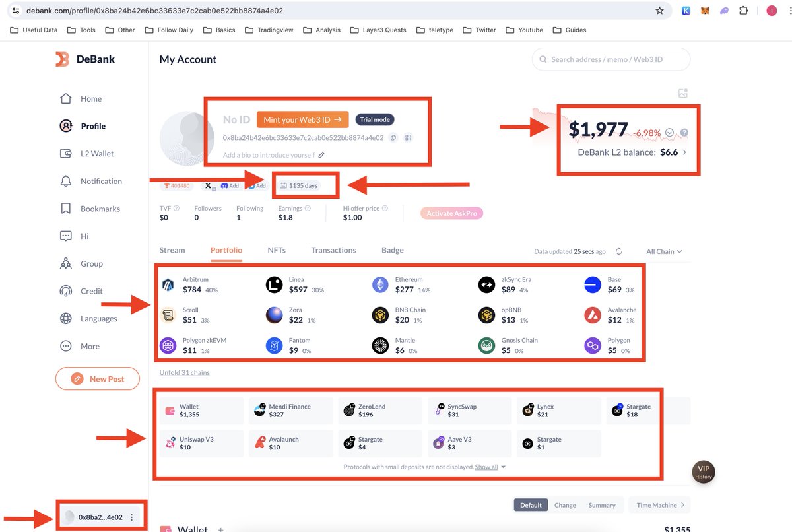Filter by Base chain $69
The height and width of the screenshot is (532, 792).
tap(610, 285)
